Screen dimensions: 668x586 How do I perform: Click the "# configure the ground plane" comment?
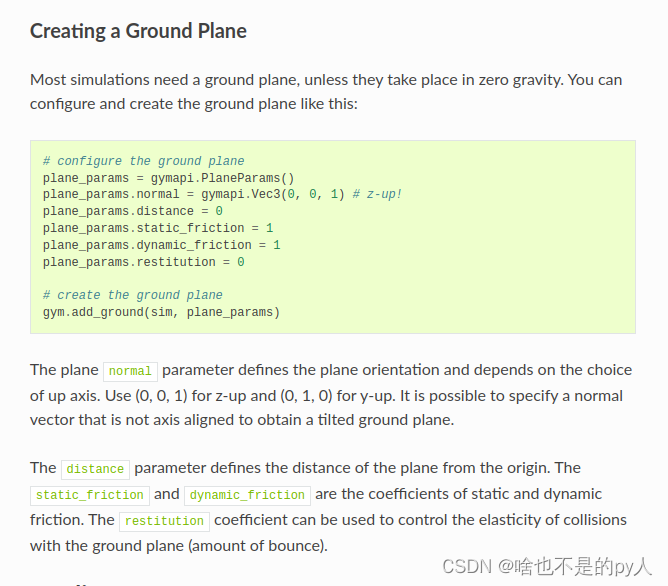[144, 161]
